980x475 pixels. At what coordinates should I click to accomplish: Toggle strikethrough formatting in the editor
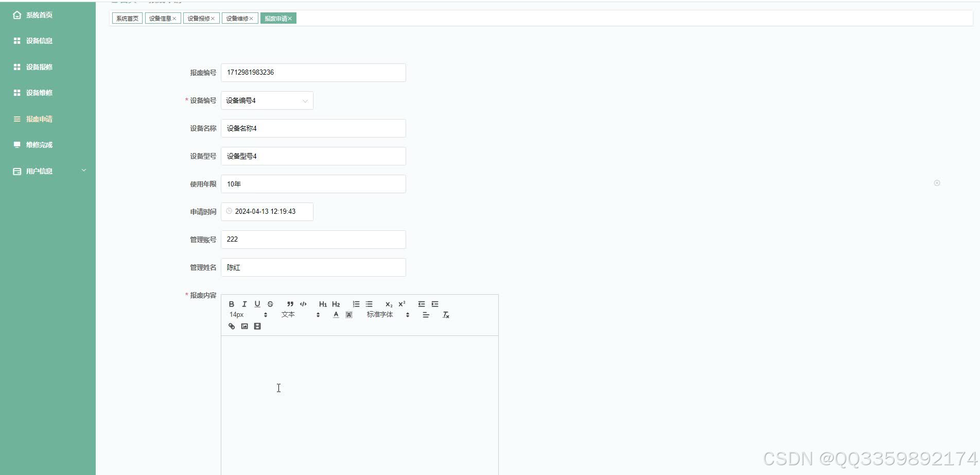tap(270, 304)
